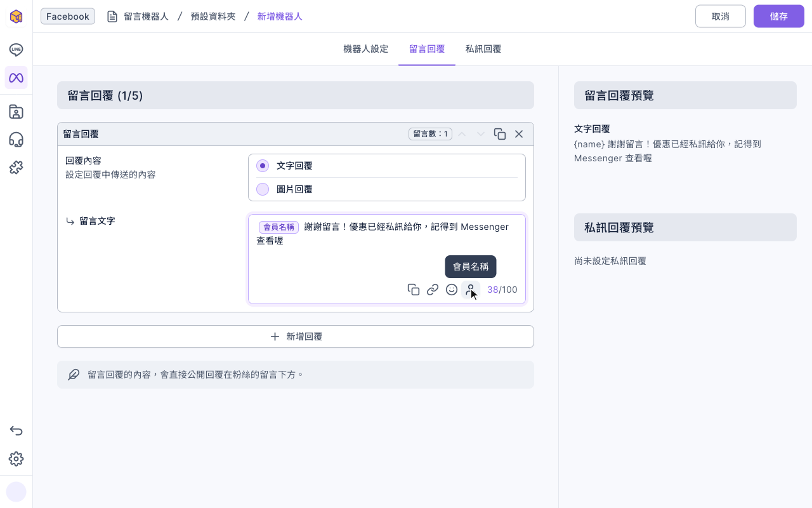The image size is (812, 508).
Task: Open the contacts icon in sidebar
Action: 16,112
